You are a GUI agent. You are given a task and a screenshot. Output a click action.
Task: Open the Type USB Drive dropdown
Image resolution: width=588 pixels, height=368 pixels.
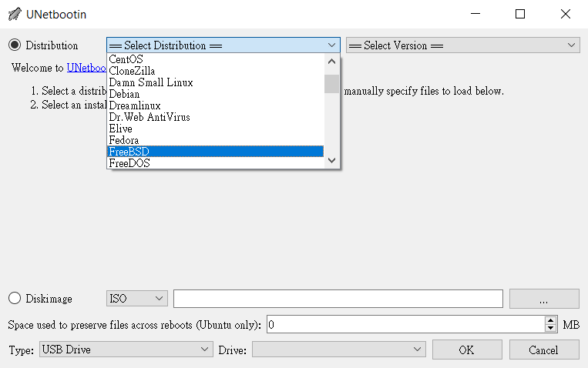point(126,350)
